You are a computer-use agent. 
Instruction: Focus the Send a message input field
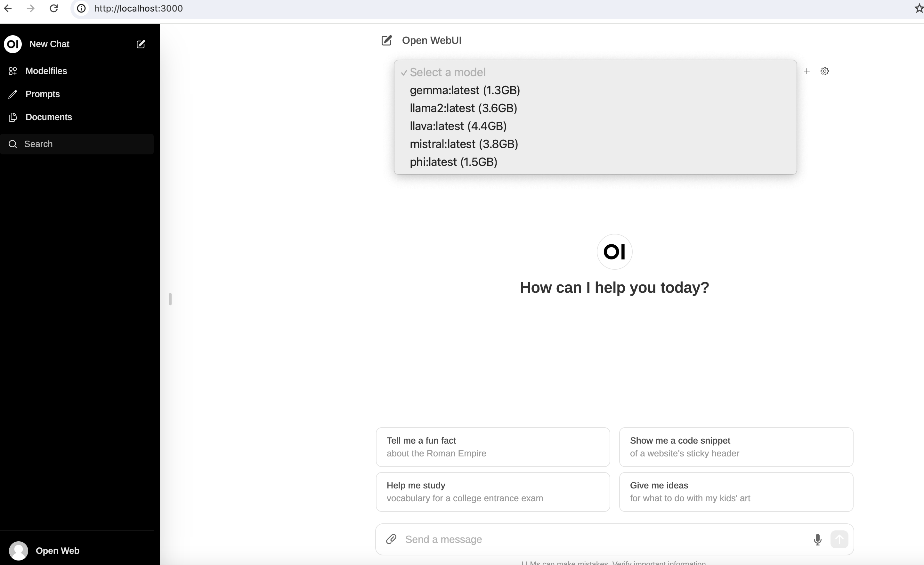tap(600, 539)
